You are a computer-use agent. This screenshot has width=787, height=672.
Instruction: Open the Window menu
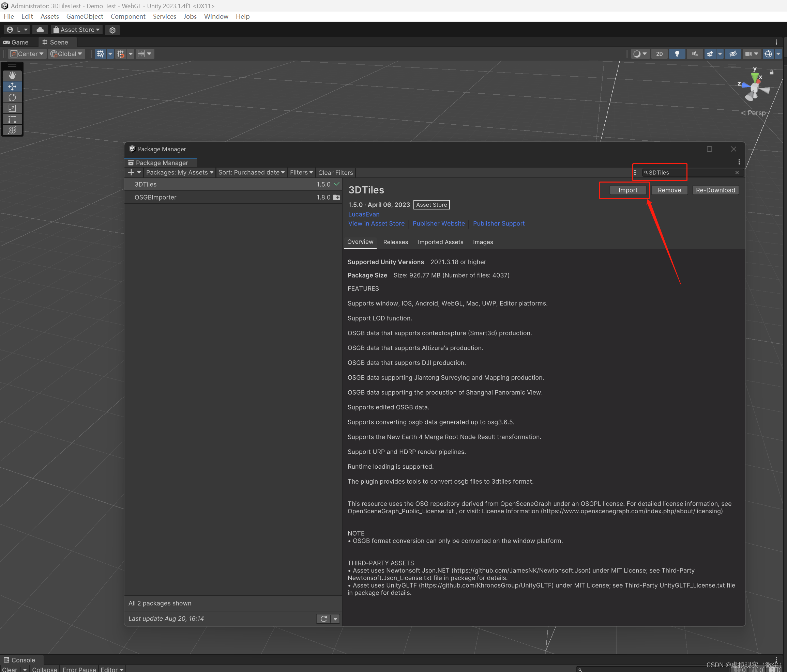(x=216, y=16)
